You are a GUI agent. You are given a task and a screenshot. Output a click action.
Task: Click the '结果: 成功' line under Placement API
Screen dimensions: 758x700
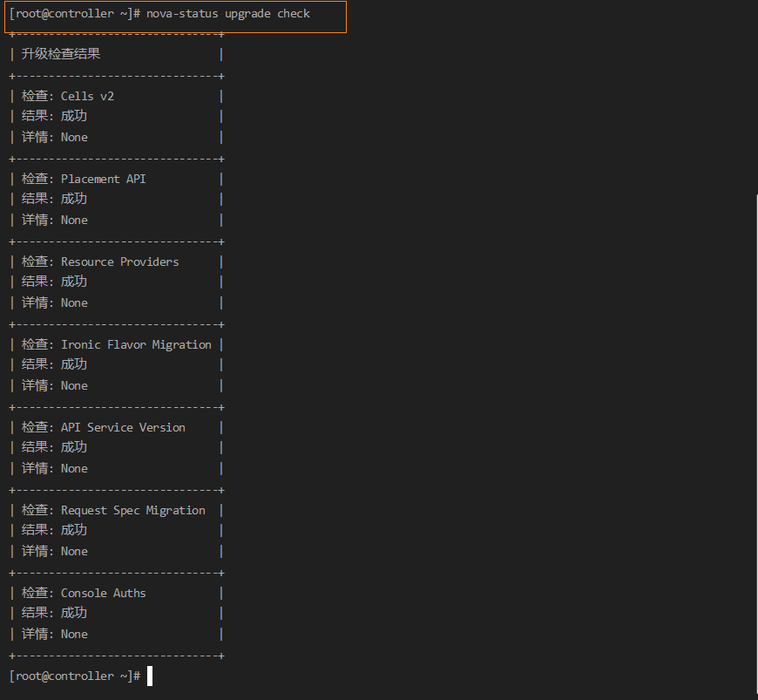coord(54,199)
